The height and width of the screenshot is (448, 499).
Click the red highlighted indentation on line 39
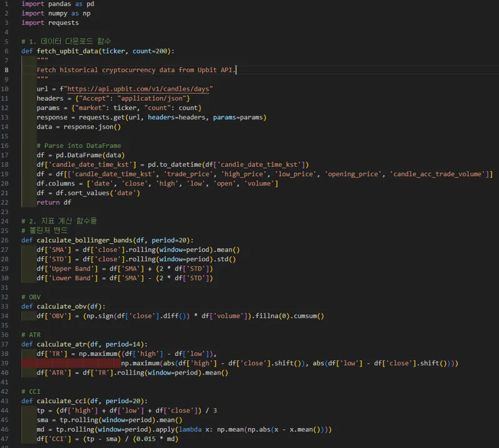tap(71, 363)
